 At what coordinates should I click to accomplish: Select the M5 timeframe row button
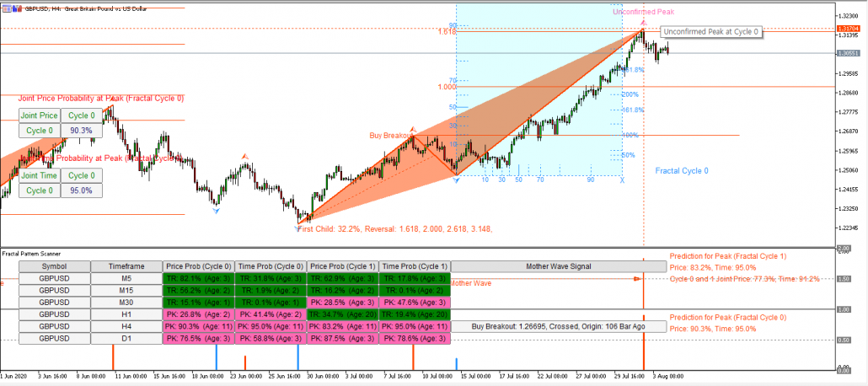click(x=126, y=278)
